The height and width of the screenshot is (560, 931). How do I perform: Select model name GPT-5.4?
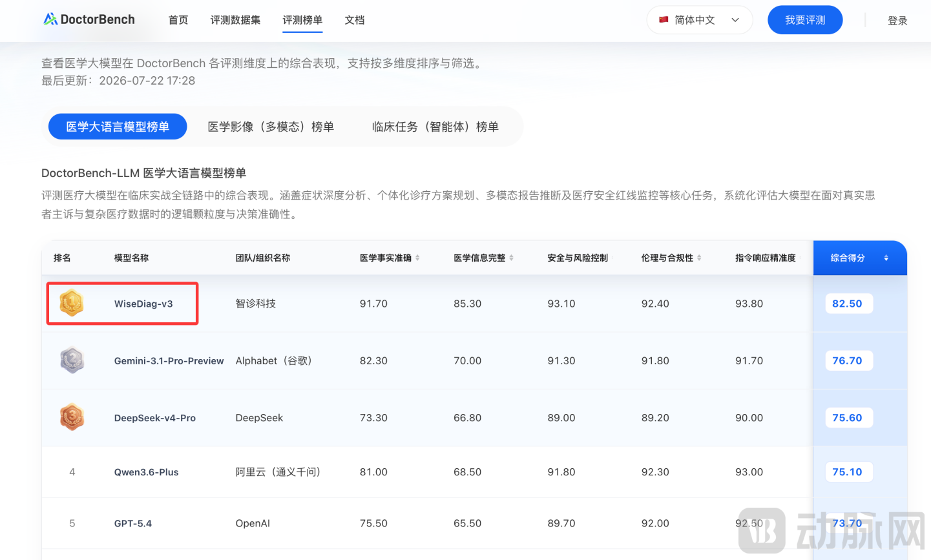point(133,523)
